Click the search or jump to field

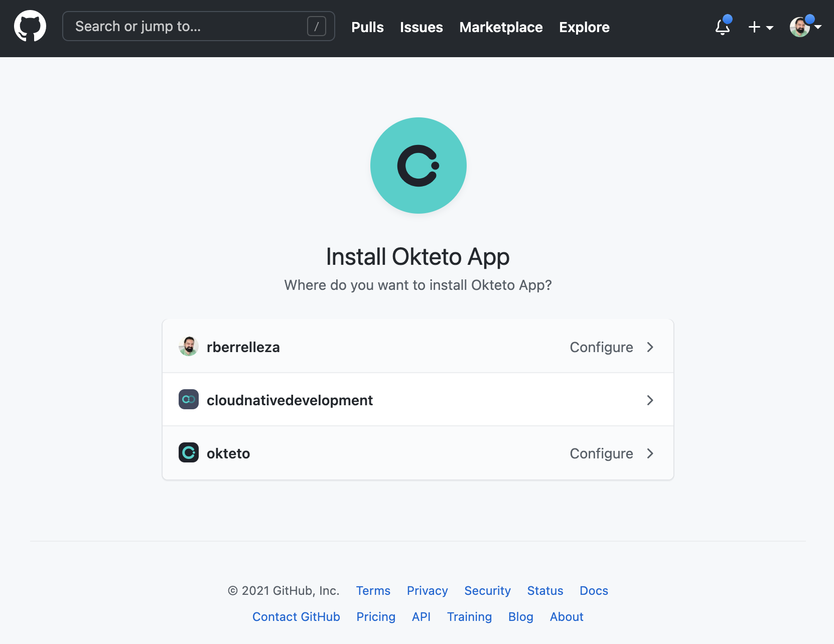[x=198, y=26]
